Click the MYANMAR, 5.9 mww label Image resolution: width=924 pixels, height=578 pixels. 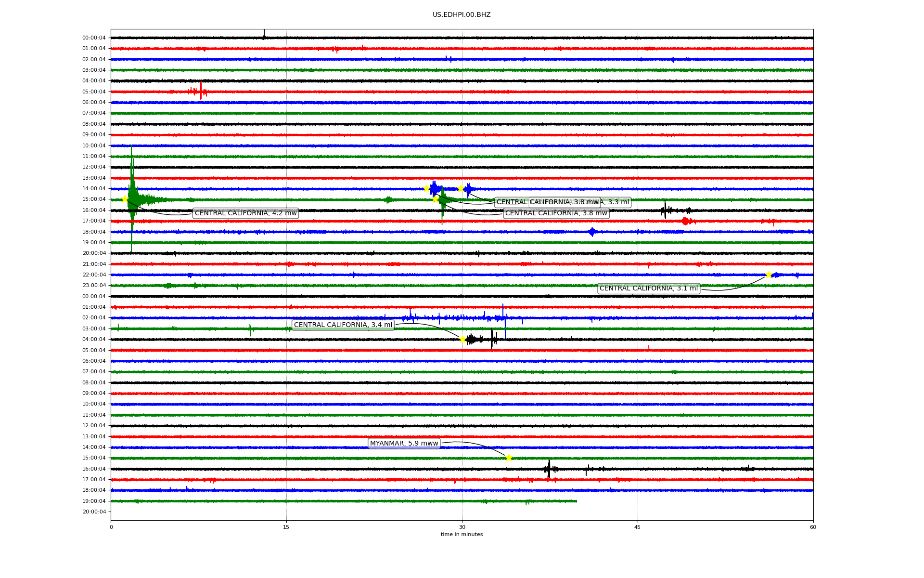click(404, 444)
